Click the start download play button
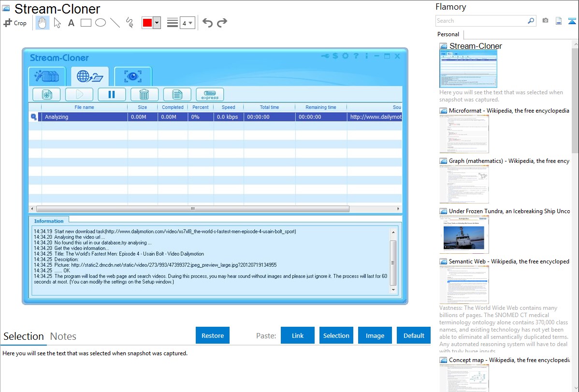Screen dimensions: 579x392 click(x=79, y=95)
